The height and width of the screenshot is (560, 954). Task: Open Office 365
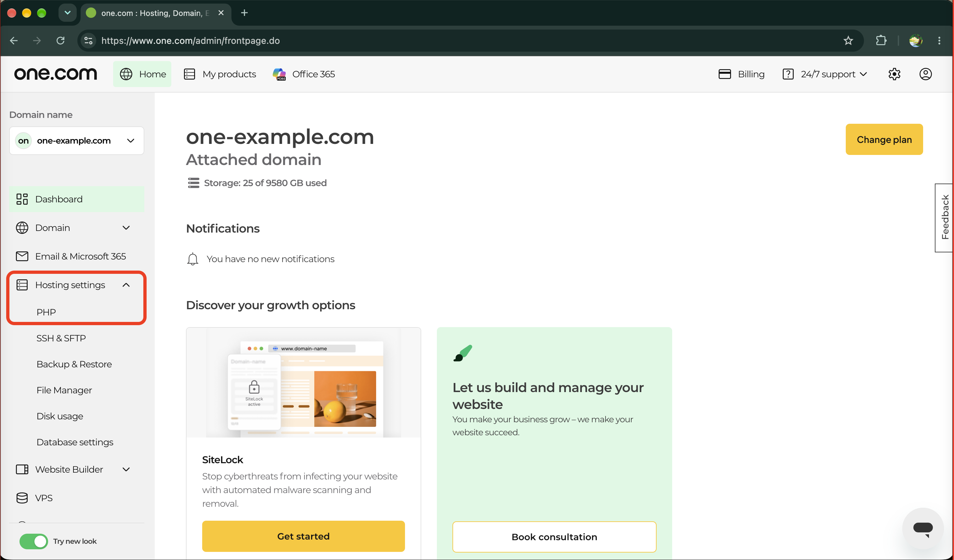coord(304,74)
